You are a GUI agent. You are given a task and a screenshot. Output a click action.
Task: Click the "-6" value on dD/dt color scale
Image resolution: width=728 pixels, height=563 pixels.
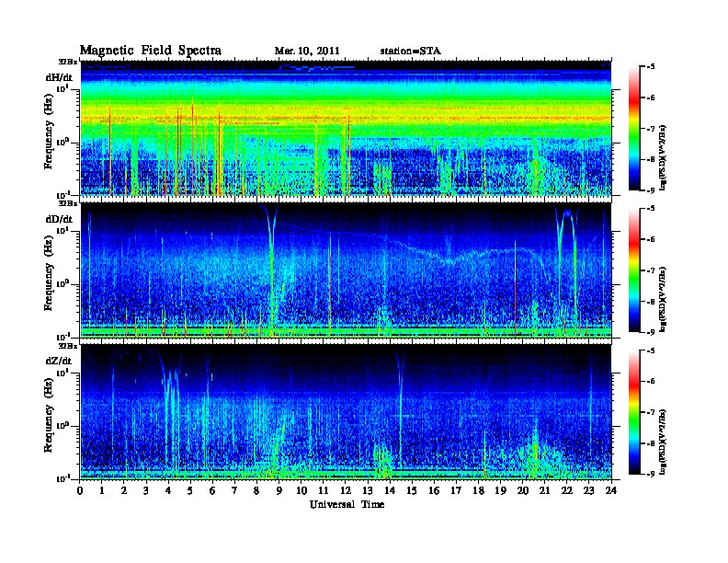tap(650, 239)
